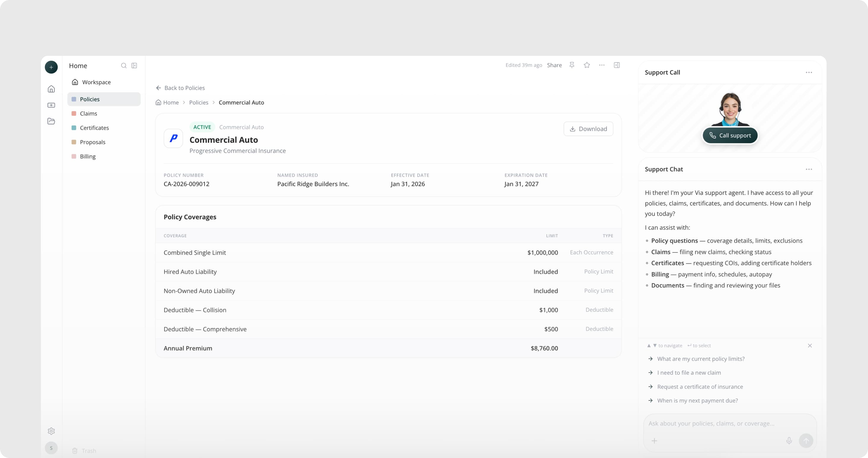Pin this page using the pin icon
868x458 pixels.
[x=572, y=65]
